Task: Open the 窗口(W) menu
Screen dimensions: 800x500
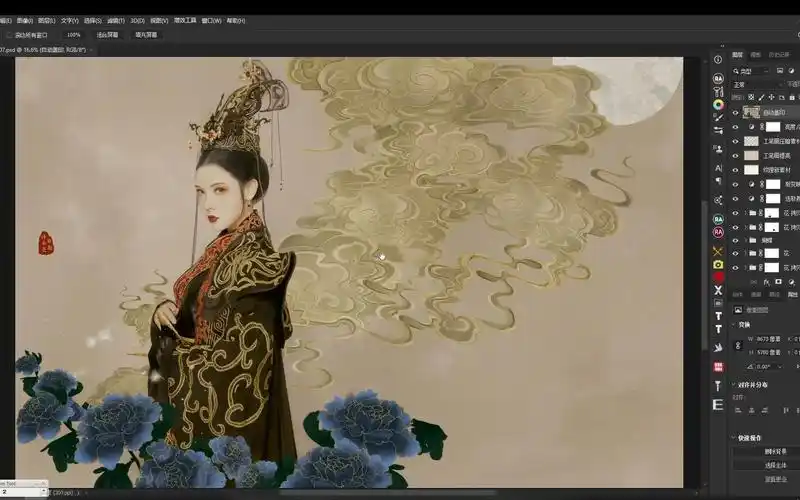Action: 211,21
